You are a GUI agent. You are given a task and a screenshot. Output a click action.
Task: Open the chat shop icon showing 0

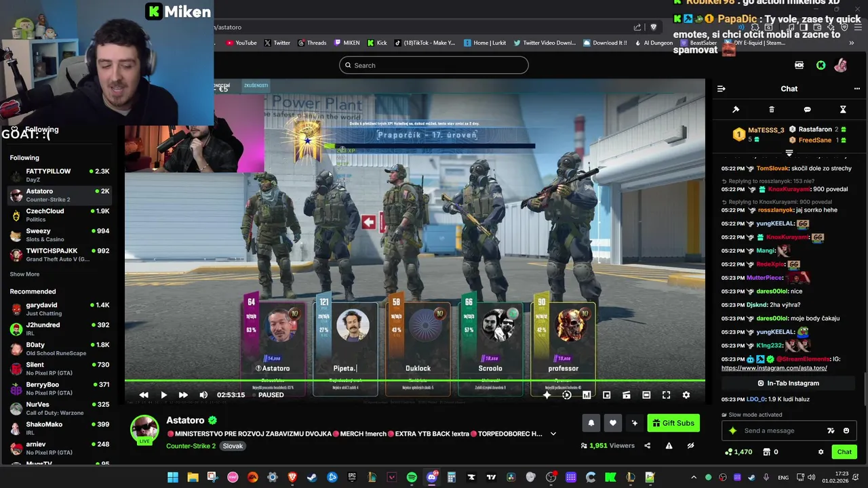(770, 452)
